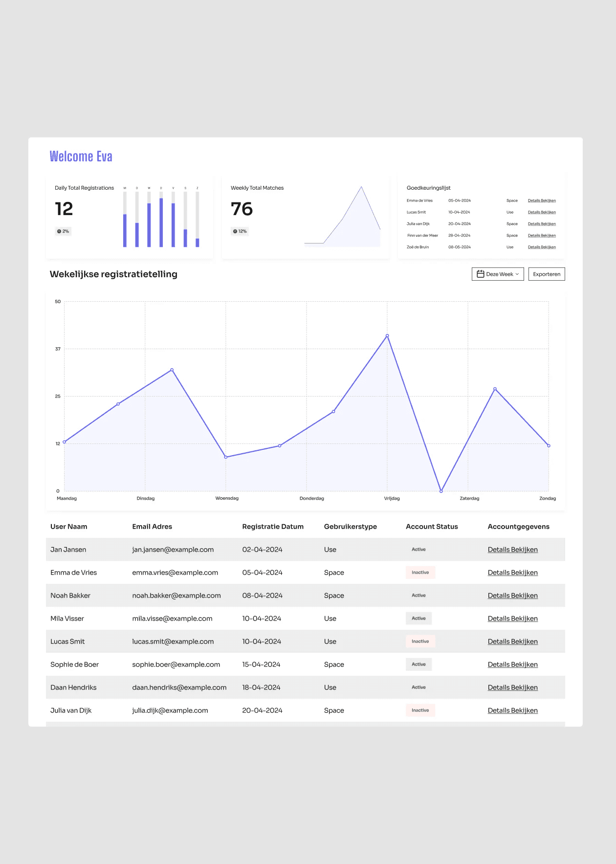Click the Active badge for Daan Hendriks
The image size is (616, 864).
(x=418, y=687)
